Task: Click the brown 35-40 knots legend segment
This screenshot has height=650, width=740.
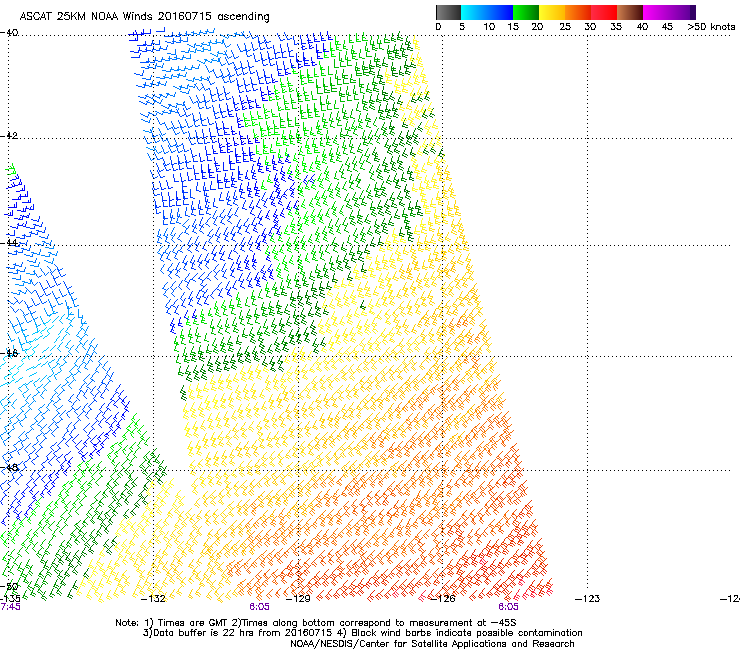Action: (630, 12)
